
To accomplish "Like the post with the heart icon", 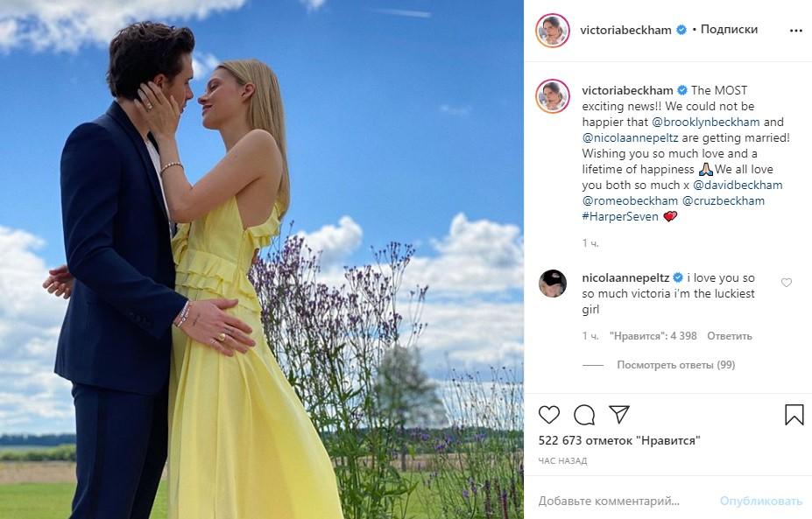I will pyautogui.click(x=549, y=415).
